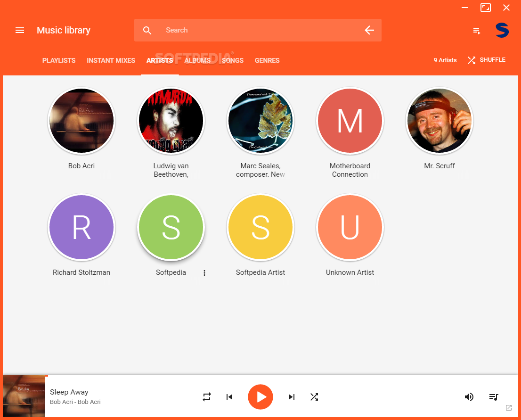Screen dimensions: 521x420
Task: Switch to the ALBUMS tab
Action: point(197,60)
